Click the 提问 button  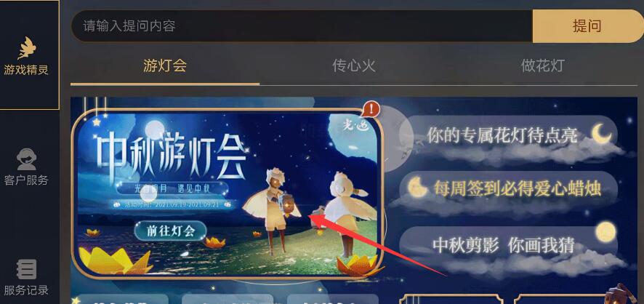click(x=587, y=26)
